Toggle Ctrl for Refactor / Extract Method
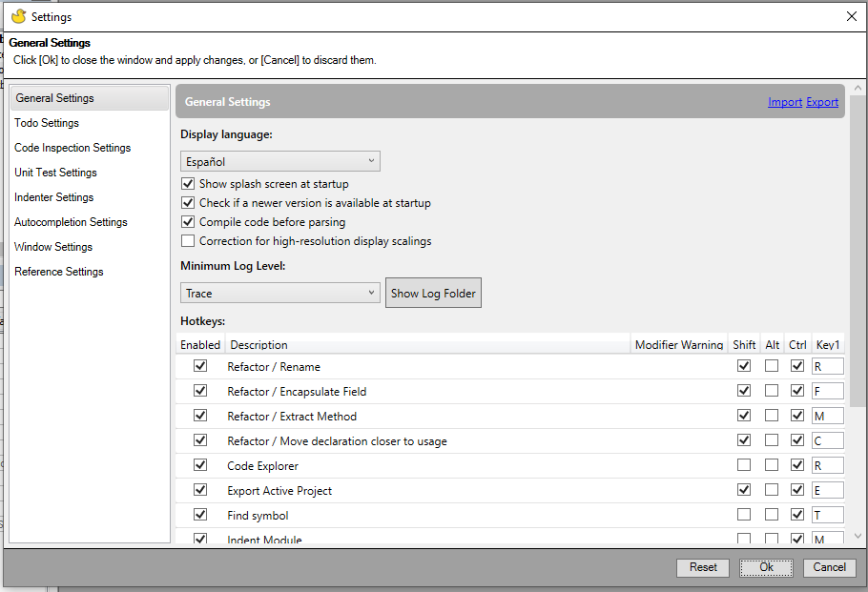 [797, 416]
